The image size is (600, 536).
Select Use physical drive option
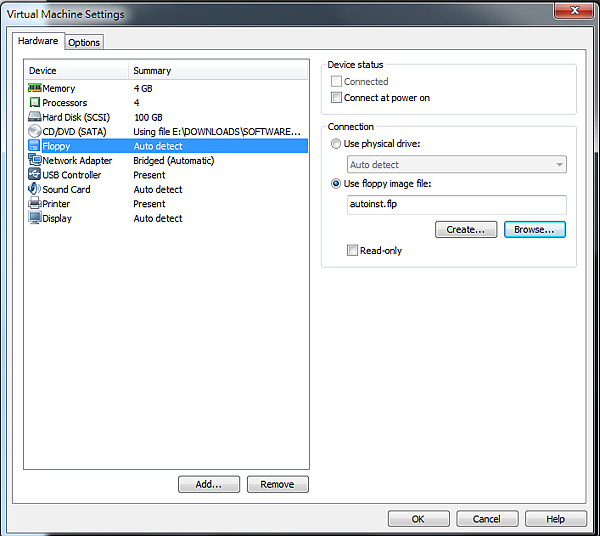coord(336,144)
